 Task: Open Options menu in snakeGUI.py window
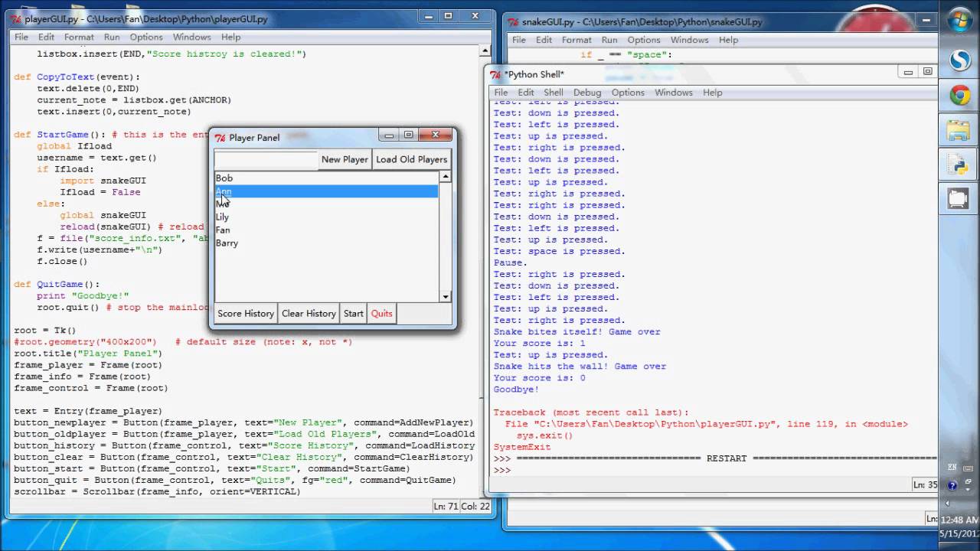coord(644,40)
